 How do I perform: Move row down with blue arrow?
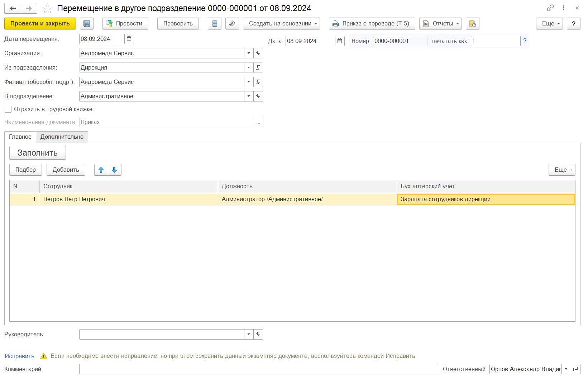[x=114, y=170]
